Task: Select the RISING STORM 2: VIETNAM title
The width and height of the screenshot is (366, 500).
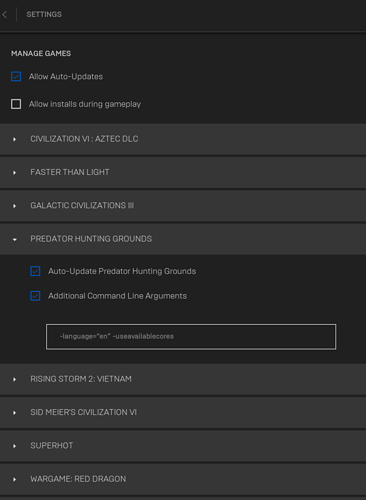Action: click(x=81, y=379)
